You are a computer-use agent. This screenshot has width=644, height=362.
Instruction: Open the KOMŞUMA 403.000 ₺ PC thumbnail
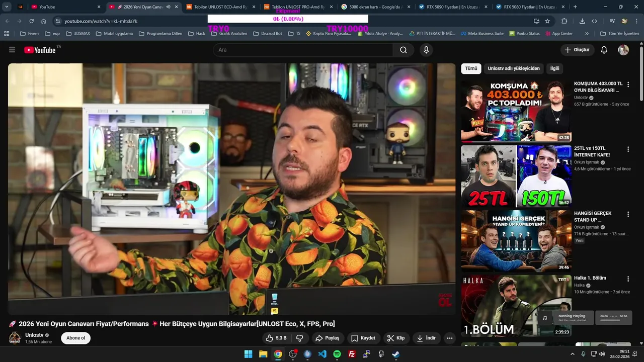(516, 111)
